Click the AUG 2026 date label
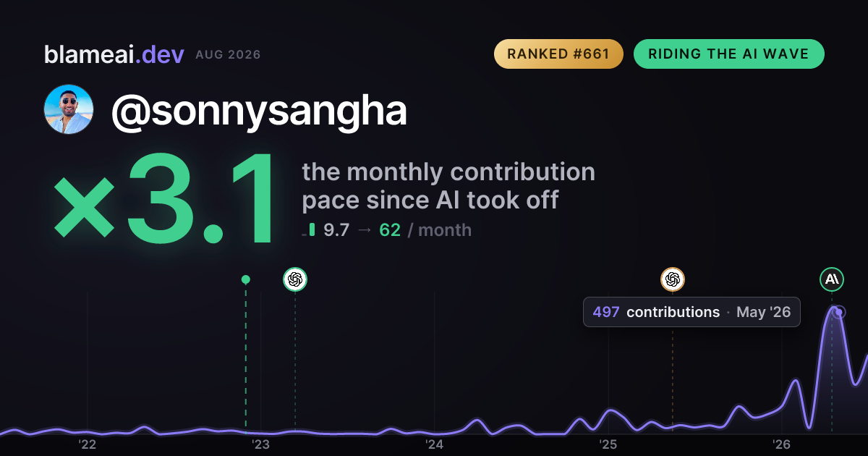The height and width of the screenshot is (456, 868). click(228, 55)
